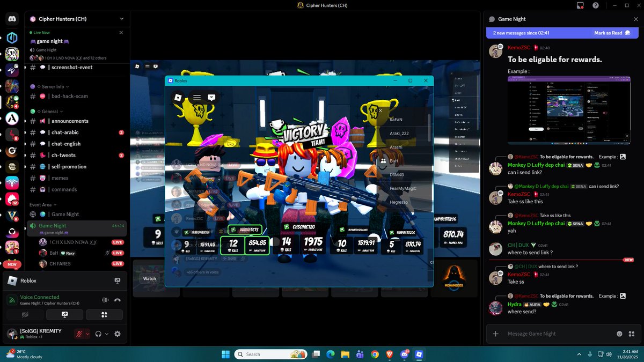644x362 pixels.
Task: Open Discord direct messages home icon
Action: tap(12, 19)
